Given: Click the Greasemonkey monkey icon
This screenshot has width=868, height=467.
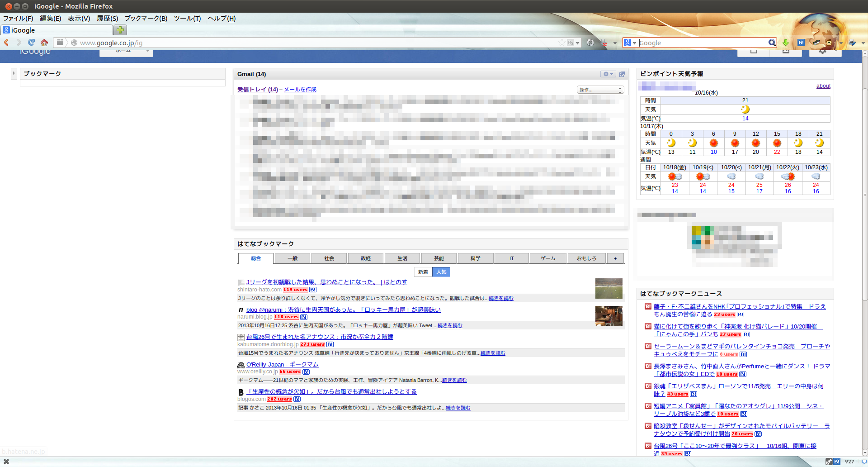Looking at the screenshot, I should (x=829, y=43).
